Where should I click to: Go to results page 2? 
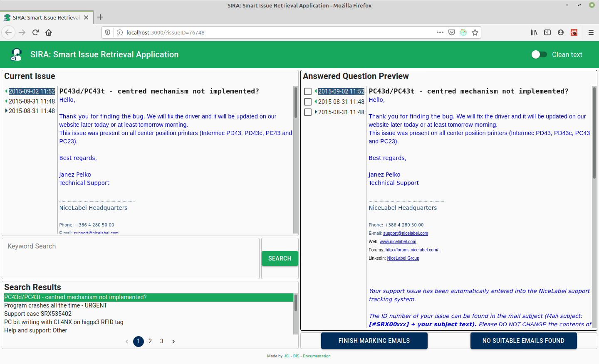[x=150, y=341]
